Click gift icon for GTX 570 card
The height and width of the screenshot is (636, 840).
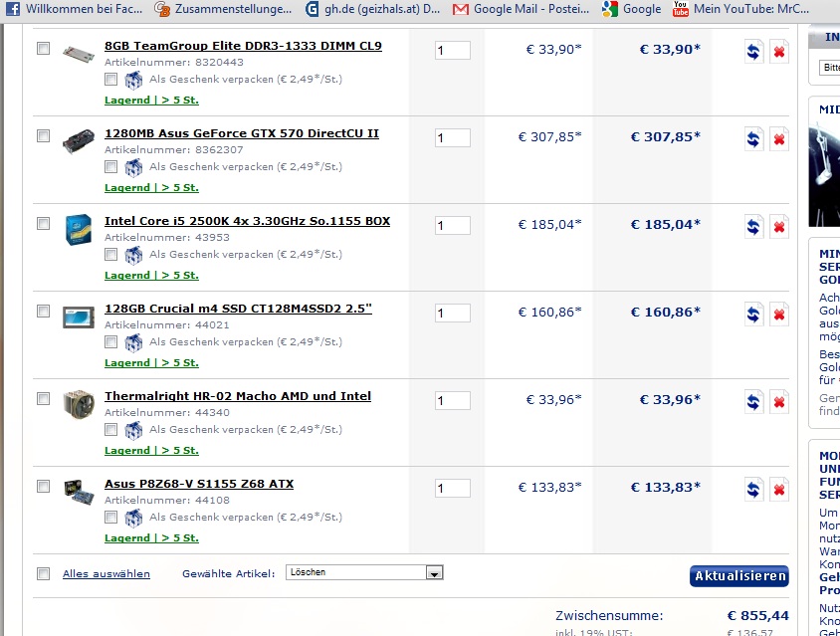[133, 167]
